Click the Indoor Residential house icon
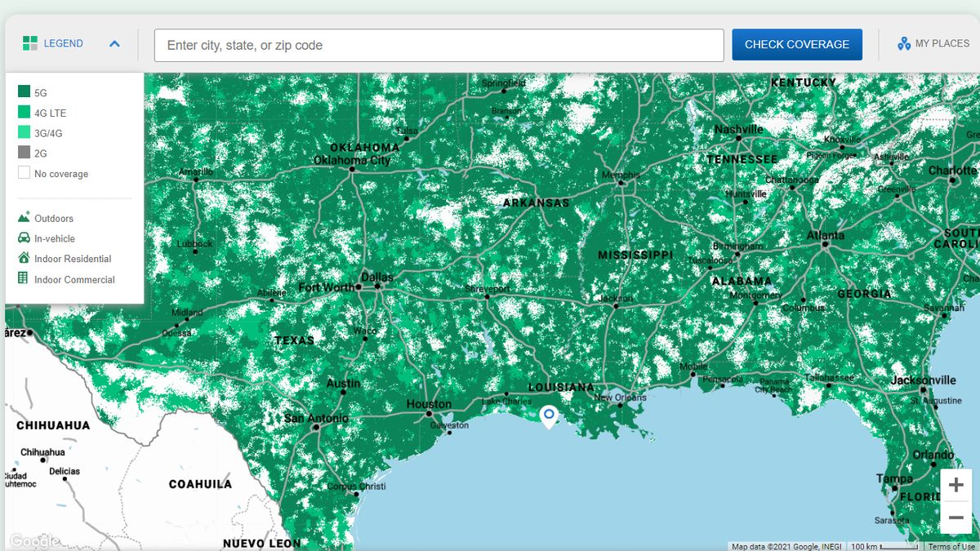Image resolution: width=980 pixels, height=551 pixels. [x=24, y=257]
